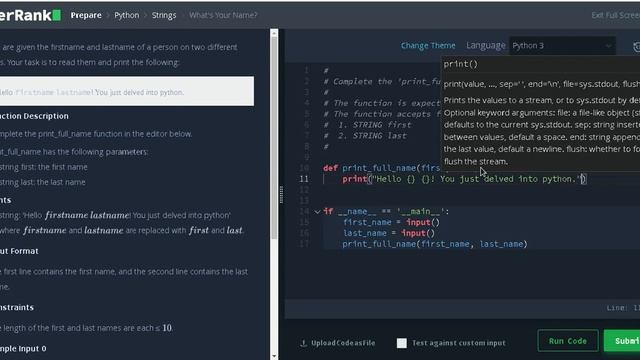Click Exit Full Screen

[616, 15]
